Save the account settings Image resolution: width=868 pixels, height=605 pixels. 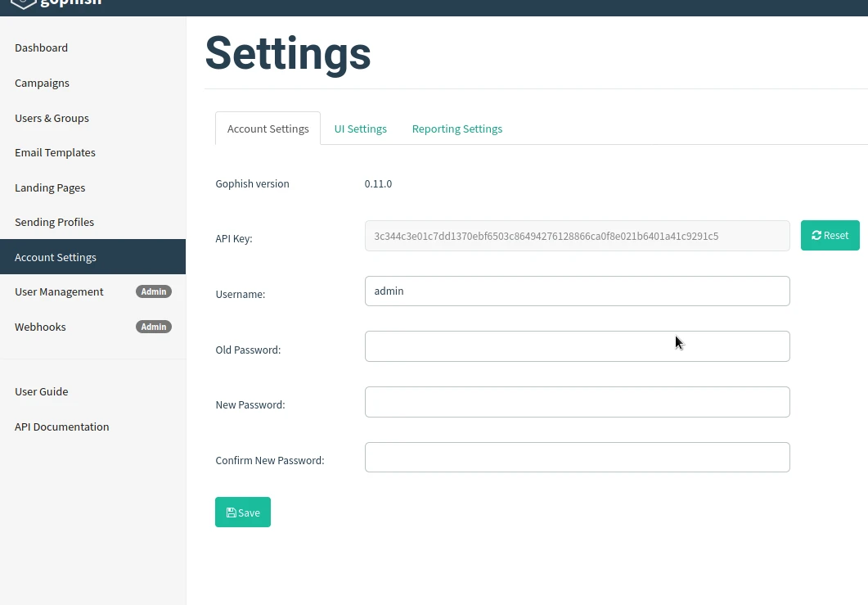click(243, 512)
